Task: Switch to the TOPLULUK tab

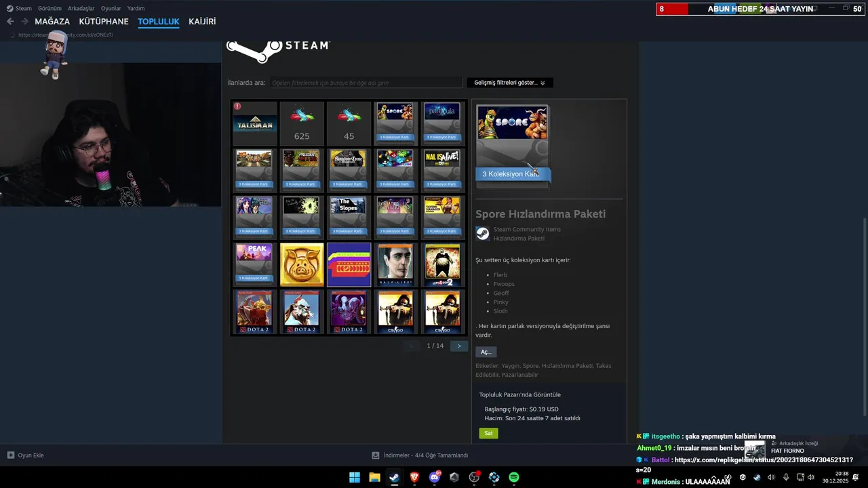Action: [159, 22]
